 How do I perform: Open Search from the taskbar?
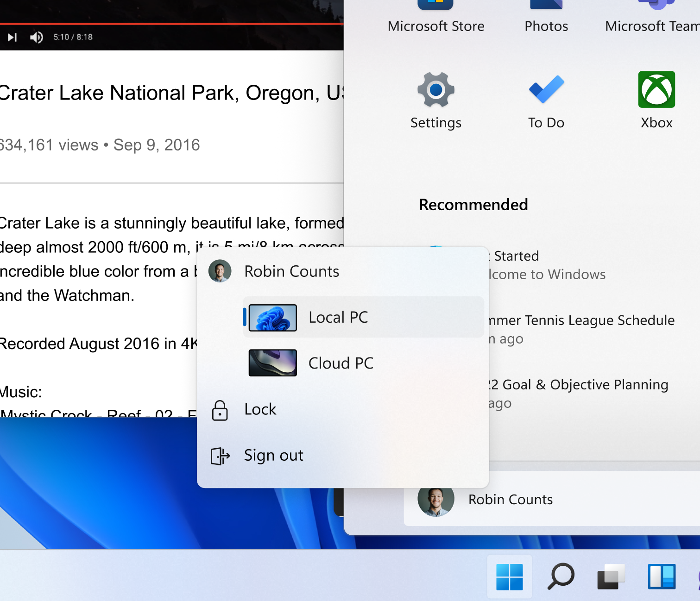[561, 576]
